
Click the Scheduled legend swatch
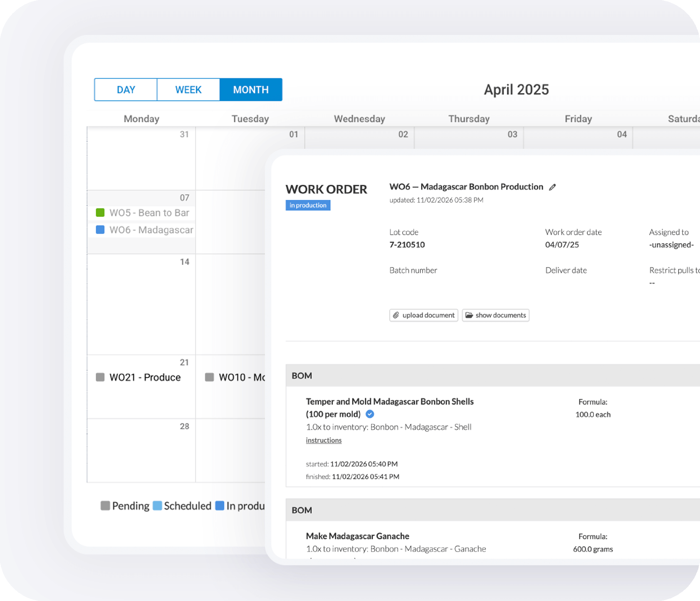(x=157, y=506)
